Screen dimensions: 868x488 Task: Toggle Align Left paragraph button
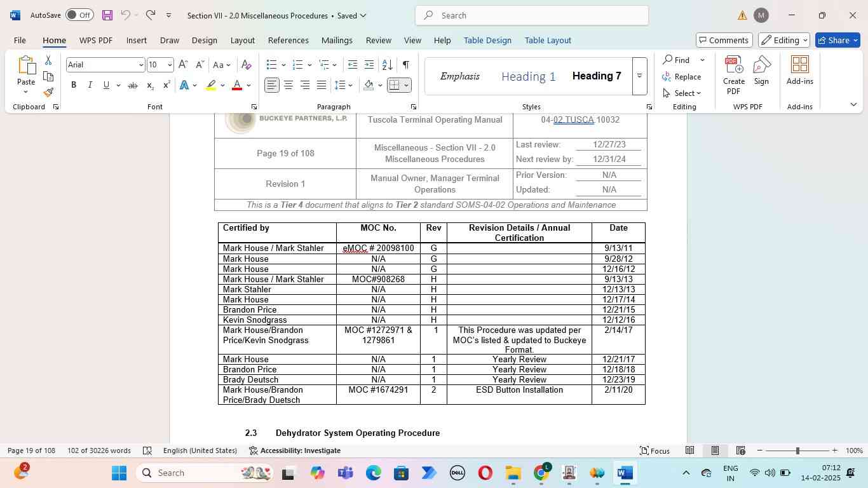272,85
